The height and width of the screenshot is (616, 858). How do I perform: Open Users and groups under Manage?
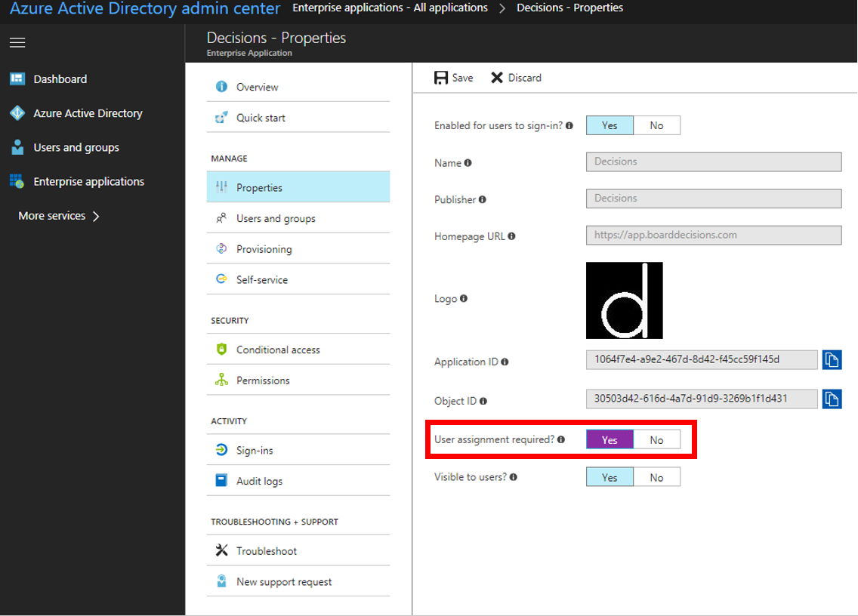(x=298, y=218)
